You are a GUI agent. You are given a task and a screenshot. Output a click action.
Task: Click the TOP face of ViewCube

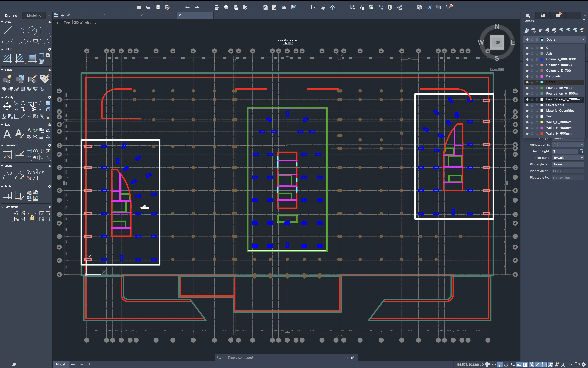[x=497, y=42]
